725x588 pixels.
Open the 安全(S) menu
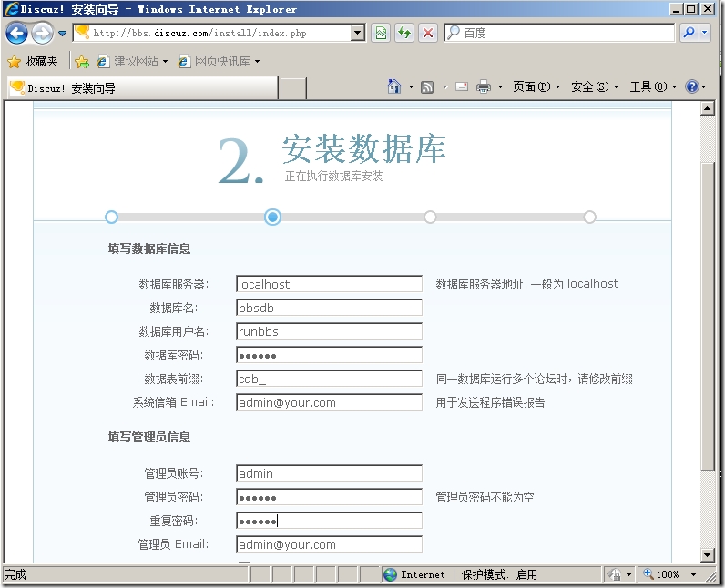click(595, 86)
